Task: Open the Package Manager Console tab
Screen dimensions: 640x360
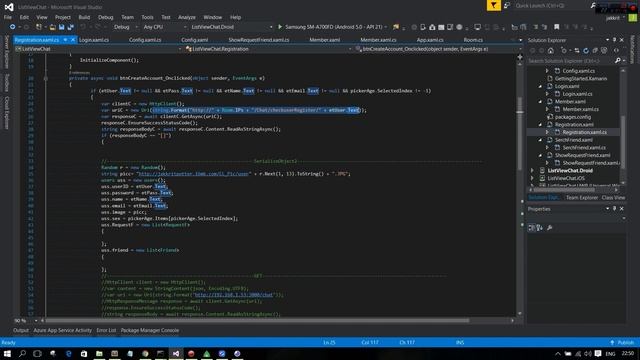Action: click(150, 330)
